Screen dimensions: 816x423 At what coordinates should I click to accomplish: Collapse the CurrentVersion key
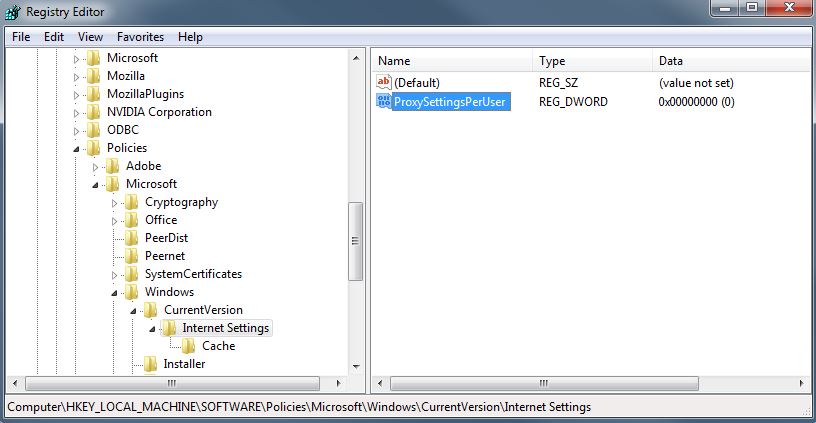pos(133,311)
